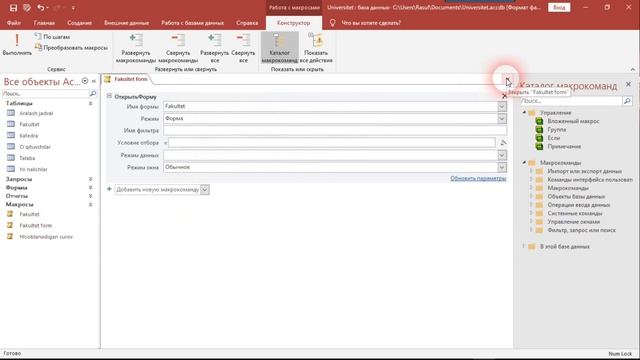Toggle Каталог макрокоманд pane button
Screen dimensions: 640x360
point(280,48)
